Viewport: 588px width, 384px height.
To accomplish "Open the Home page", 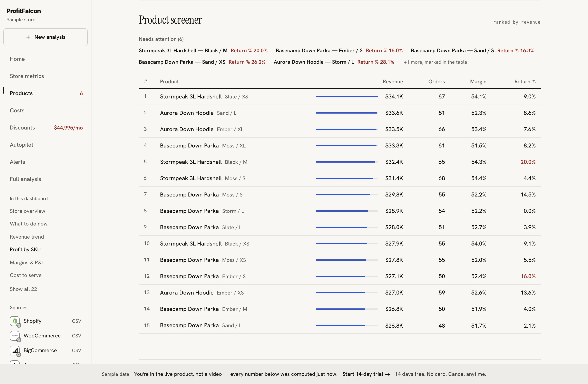I will coord(17,59).
